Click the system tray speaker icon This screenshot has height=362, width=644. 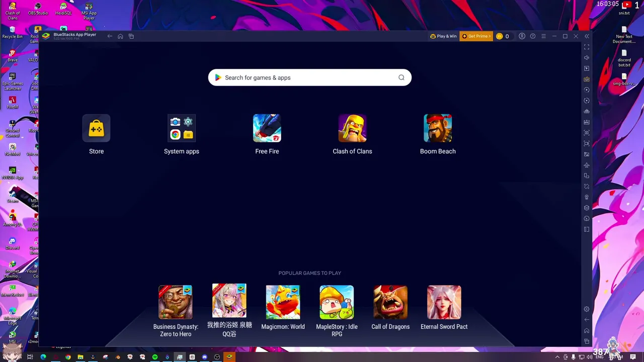589,357
